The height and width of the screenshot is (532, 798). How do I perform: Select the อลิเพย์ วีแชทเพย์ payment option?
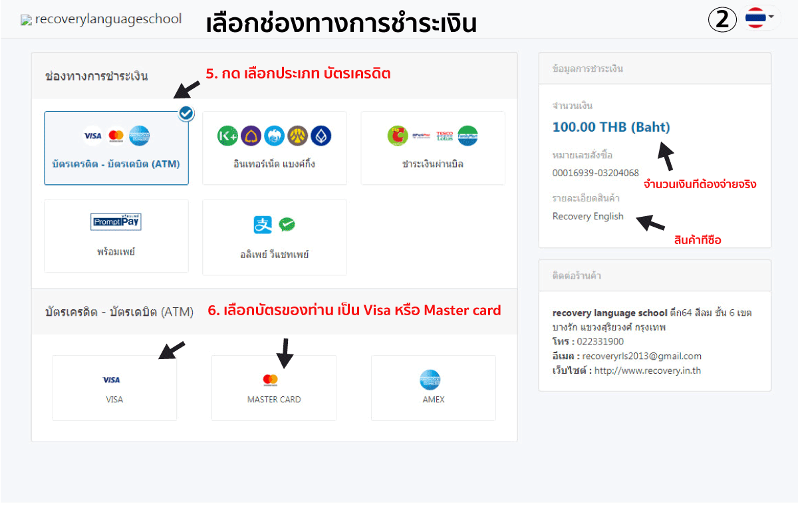pyautogui.click(x=275, y=237)
